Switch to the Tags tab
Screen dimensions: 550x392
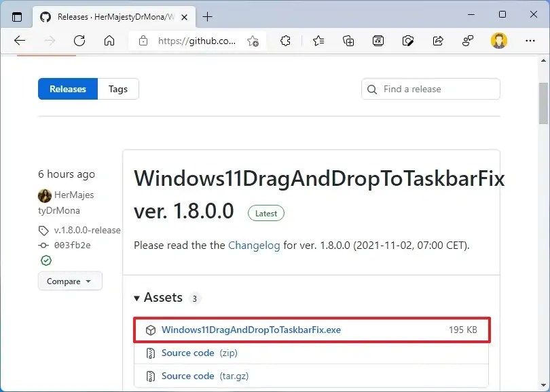point(118,89)
